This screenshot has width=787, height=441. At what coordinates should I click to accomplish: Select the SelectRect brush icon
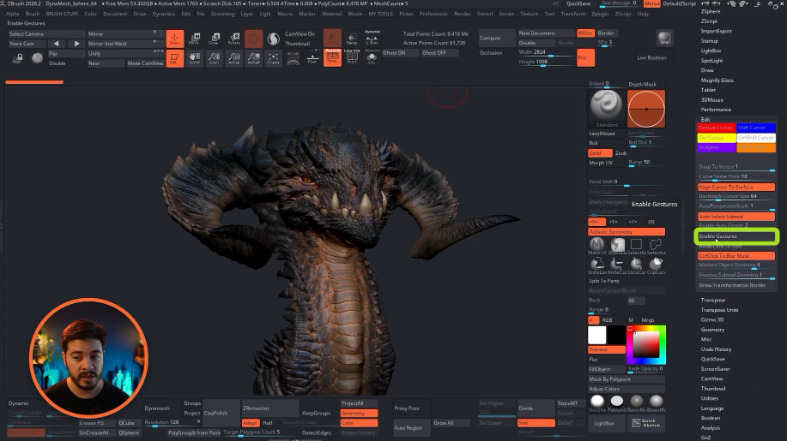pos(636,246)
